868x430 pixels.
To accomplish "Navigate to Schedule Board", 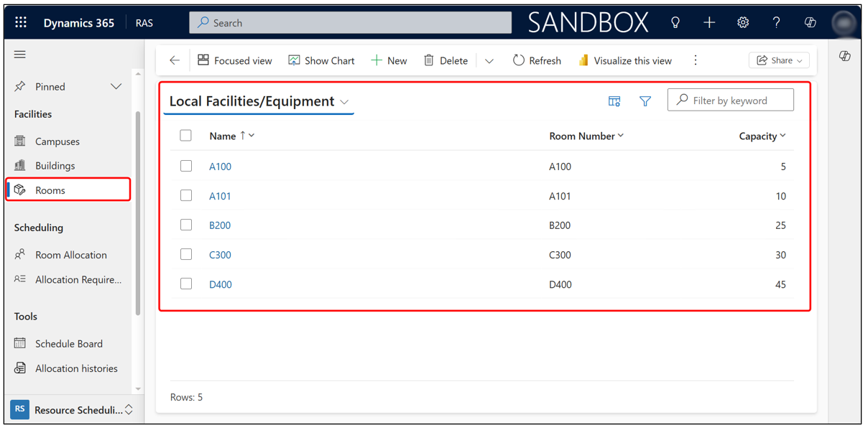I will (68, 344).
